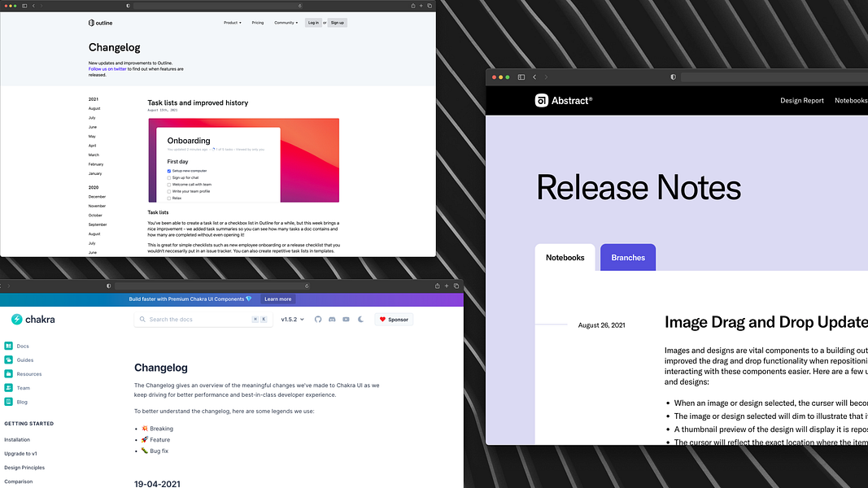Open Chakra's YouTube icon link

tap(346, 320)
